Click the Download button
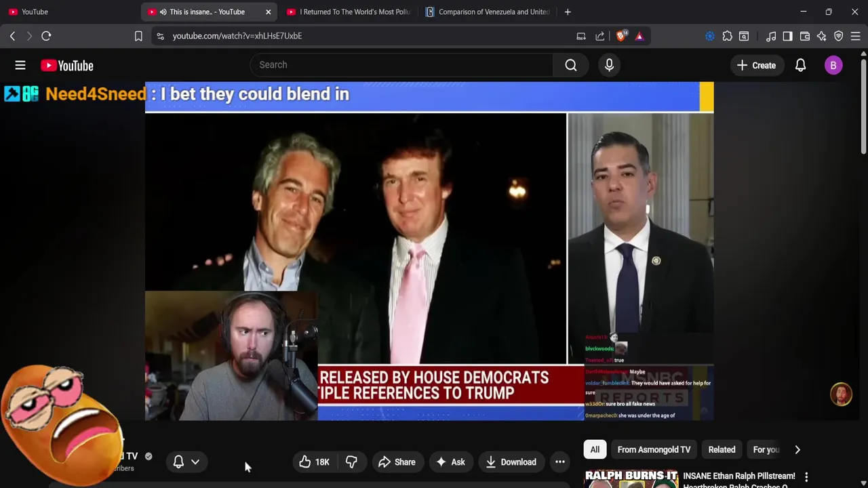This screenshot has height=488, width=868. pyautogui.click(x=511, y=462)
